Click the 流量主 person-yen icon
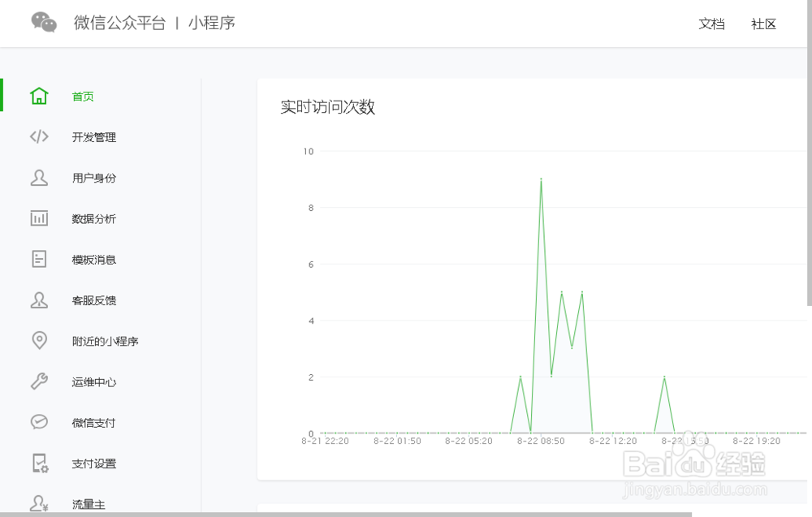 [x=39, y=503]
